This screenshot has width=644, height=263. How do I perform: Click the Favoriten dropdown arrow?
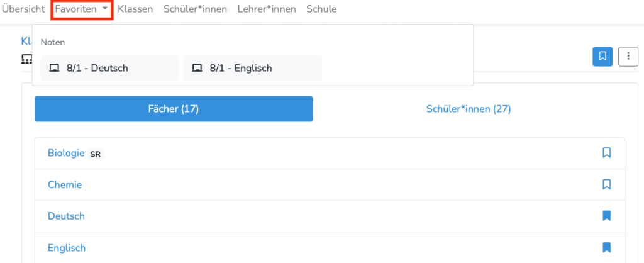pyautogui.click(x=105, y=9)
